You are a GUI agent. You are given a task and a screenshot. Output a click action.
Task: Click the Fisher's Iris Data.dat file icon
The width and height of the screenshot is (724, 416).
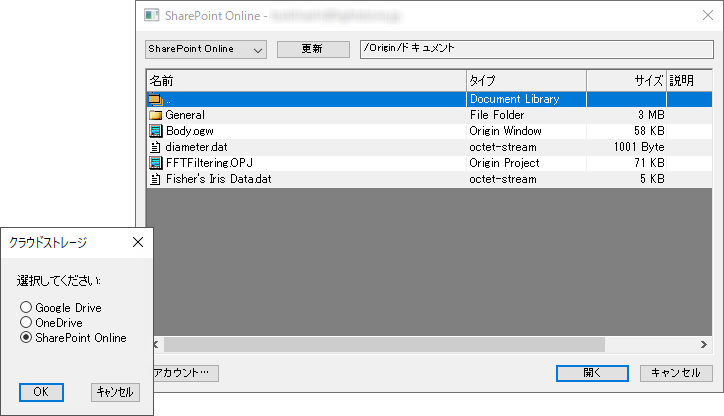pos(155,179)
